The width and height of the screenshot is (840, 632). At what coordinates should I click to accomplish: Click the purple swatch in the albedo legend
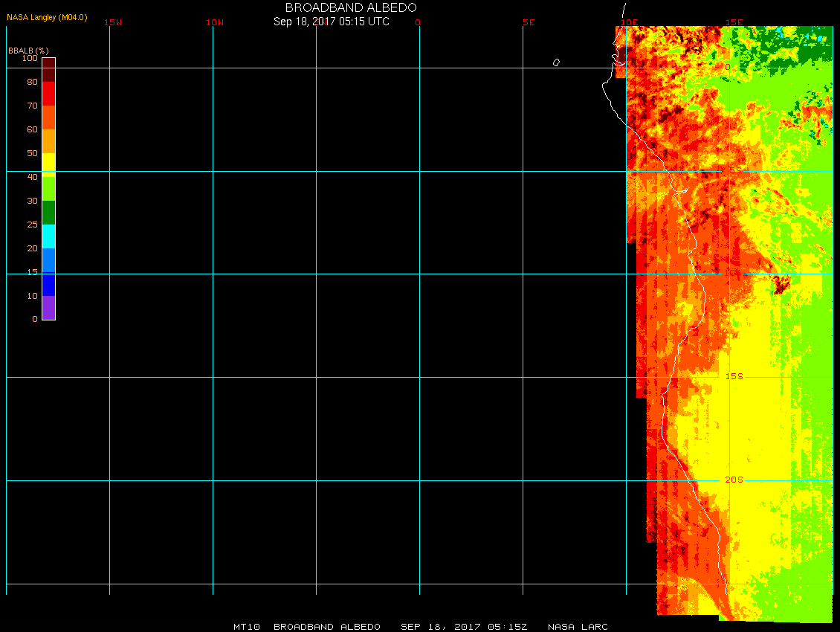[x=48, y=308]
